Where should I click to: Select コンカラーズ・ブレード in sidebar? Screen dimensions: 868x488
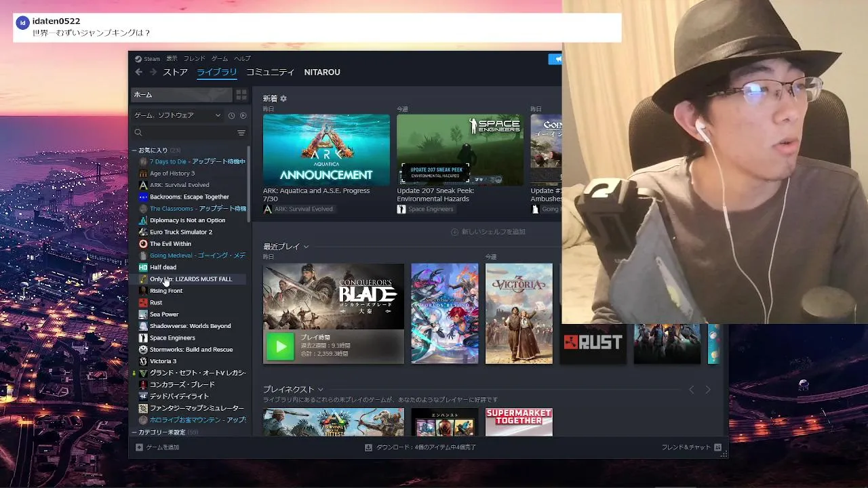(192, 384)
